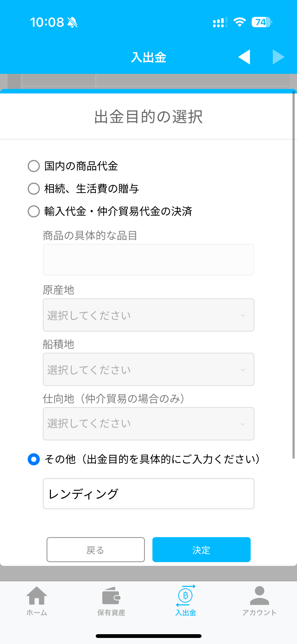Tap the forward arrow in header
This screenshot has height=644, width=297.
[x=278, y=57]
